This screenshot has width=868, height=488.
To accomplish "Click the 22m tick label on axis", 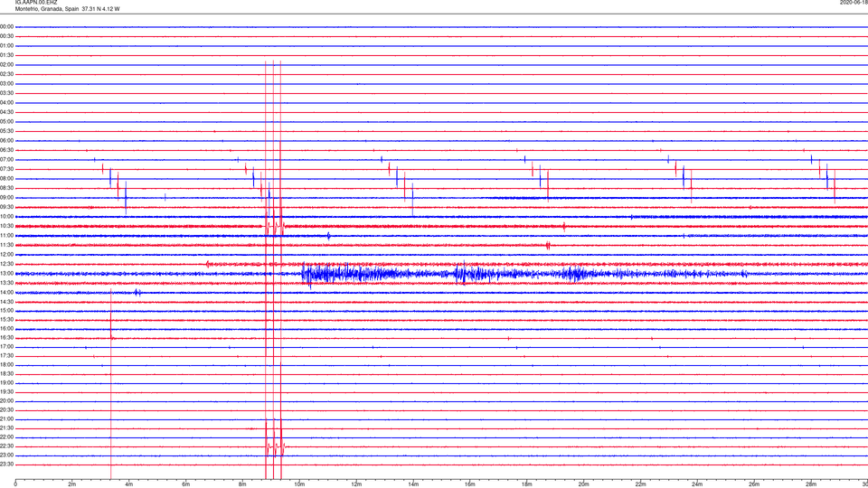I will (x=640, y=484).
